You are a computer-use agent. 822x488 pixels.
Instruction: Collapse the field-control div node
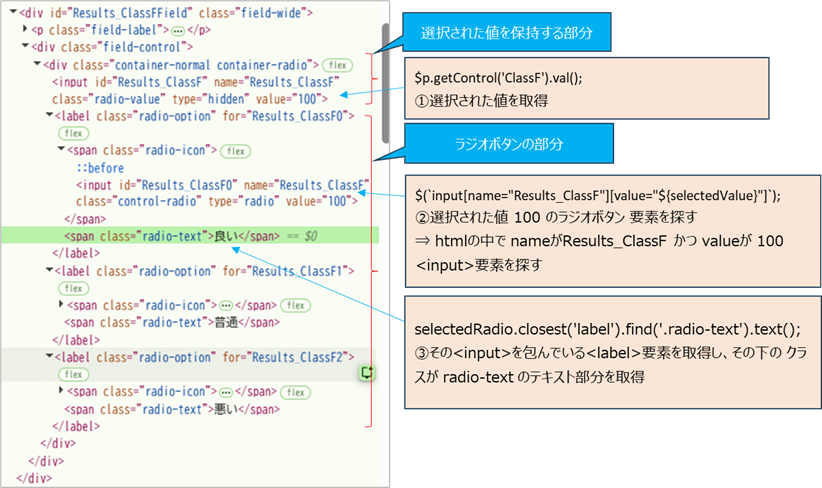point(25,47)
